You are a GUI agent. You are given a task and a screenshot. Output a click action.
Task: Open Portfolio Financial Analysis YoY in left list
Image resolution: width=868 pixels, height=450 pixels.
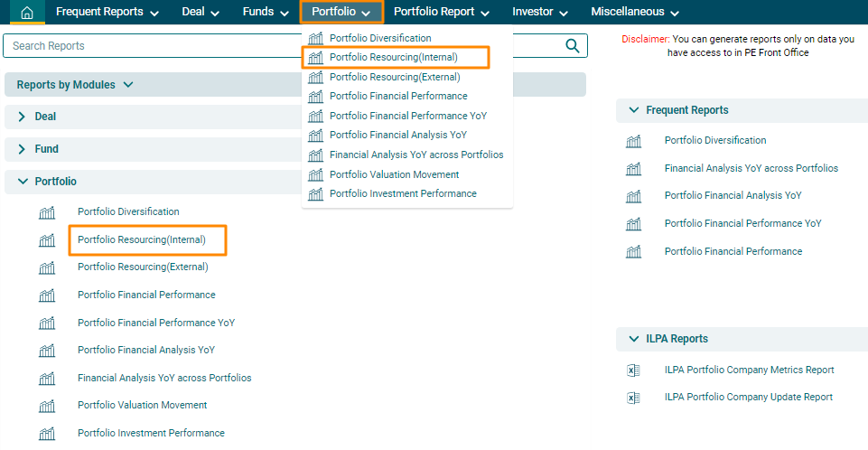click(146, 350)
